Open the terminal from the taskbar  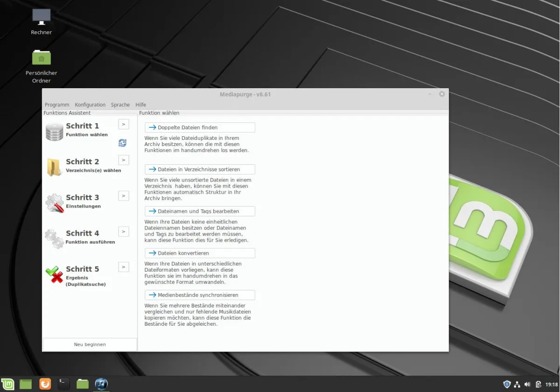click(63, 384)
